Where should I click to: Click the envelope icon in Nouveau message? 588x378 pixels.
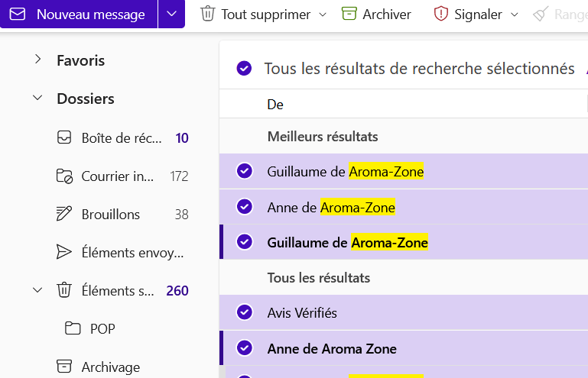point(18,15)
